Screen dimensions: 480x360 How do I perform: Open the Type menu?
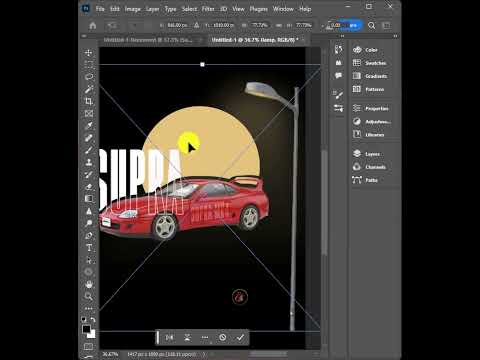pyautogui.click(x=170, y=9)
